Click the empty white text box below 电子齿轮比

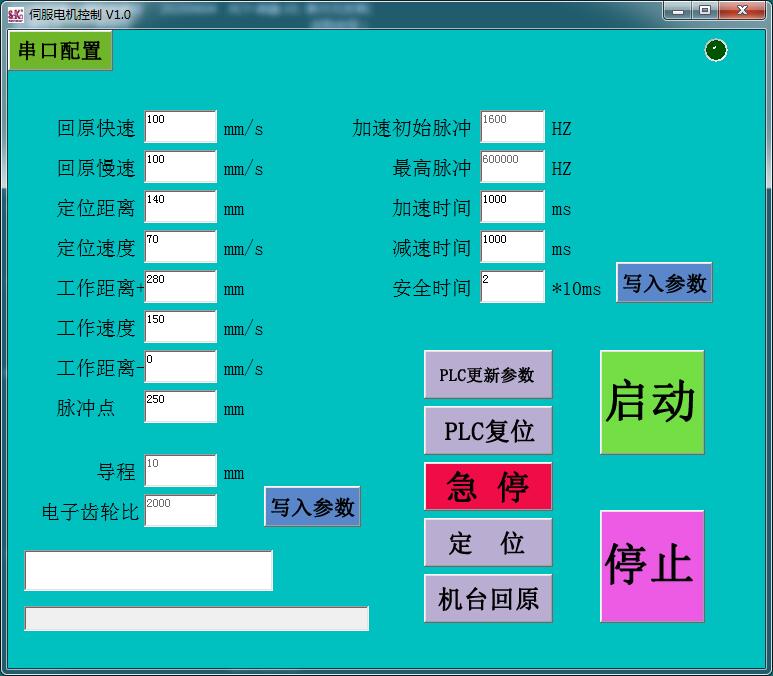pyautogui.click(x=148, y=571)
